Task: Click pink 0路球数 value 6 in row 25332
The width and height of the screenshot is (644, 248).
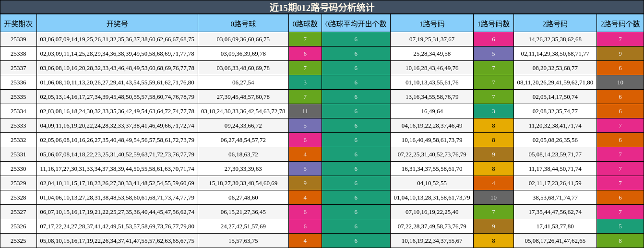Action: click(x=305, y=140)
